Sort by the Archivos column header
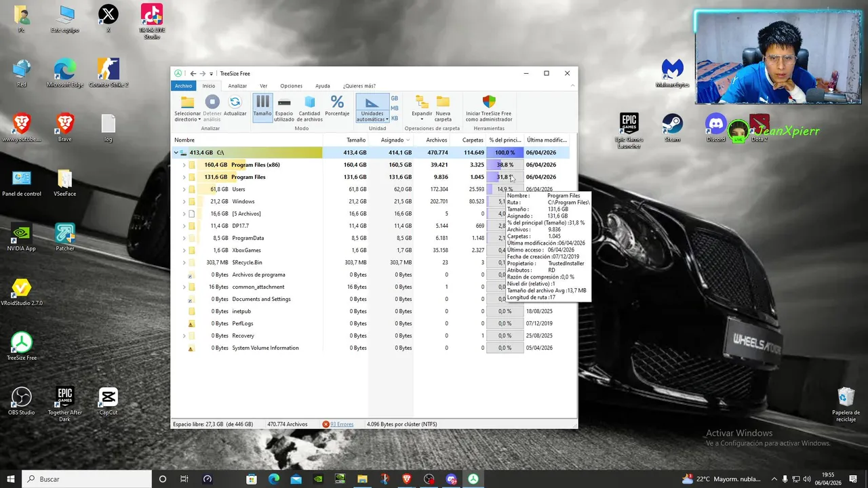 click(433, 140)
